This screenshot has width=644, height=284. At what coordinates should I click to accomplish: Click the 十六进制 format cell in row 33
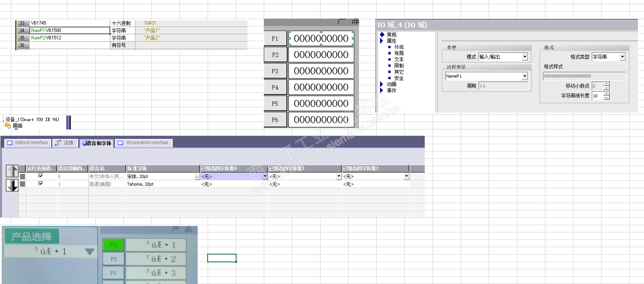123,23
